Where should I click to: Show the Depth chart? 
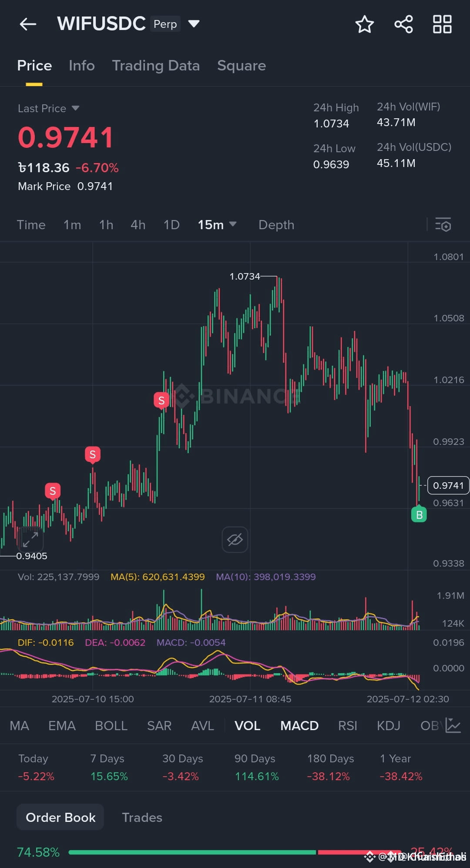276,225
